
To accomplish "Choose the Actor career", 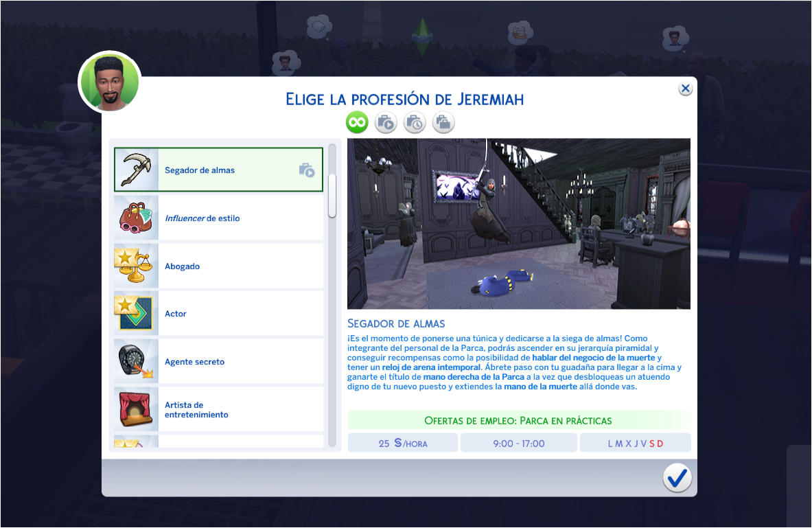I will coord(218,314).
